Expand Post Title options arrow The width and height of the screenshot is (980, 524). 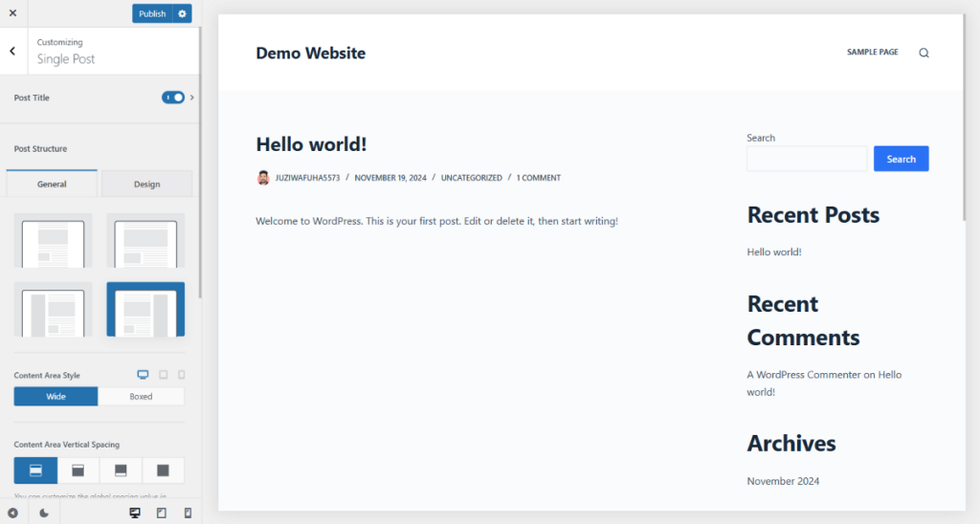(x=191, y=98)
